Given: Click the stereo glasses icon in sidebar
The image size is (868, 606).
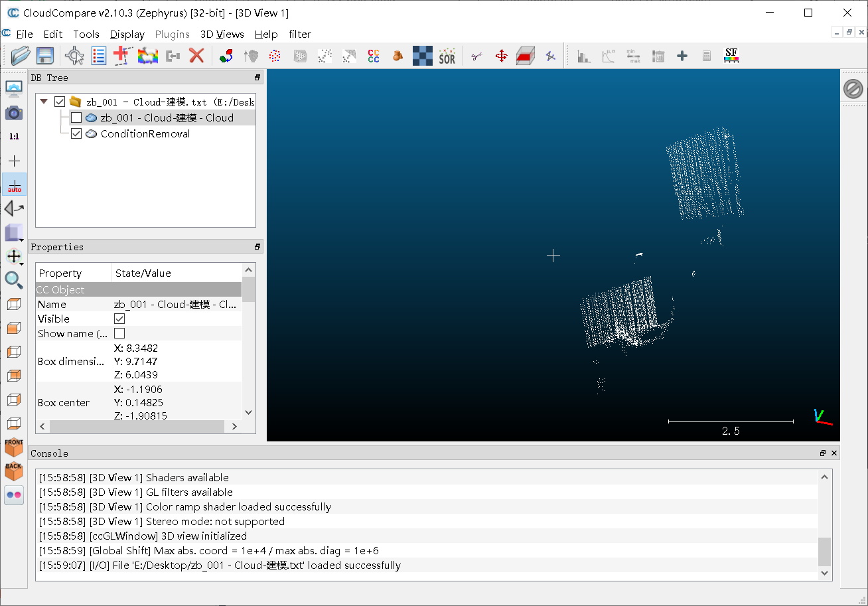Looking at the screenshot, I should (14, 495).
